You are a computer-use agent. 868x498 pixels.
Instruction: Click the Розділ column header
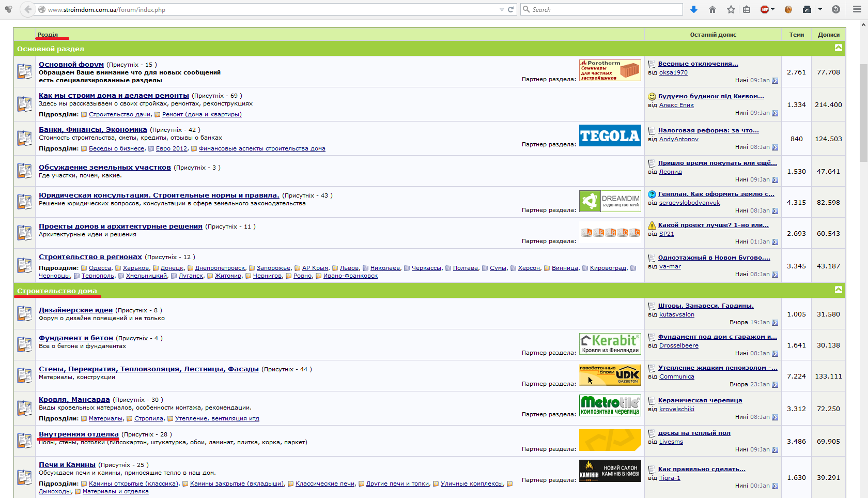48,35
